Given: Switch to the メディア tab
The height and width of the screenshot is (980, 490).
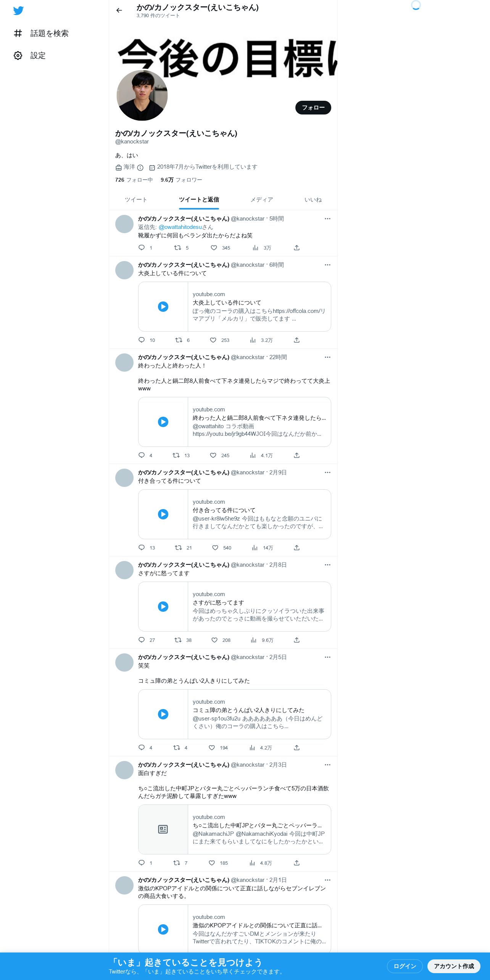Looking at the screenshot, I should (x=261, y=200).
